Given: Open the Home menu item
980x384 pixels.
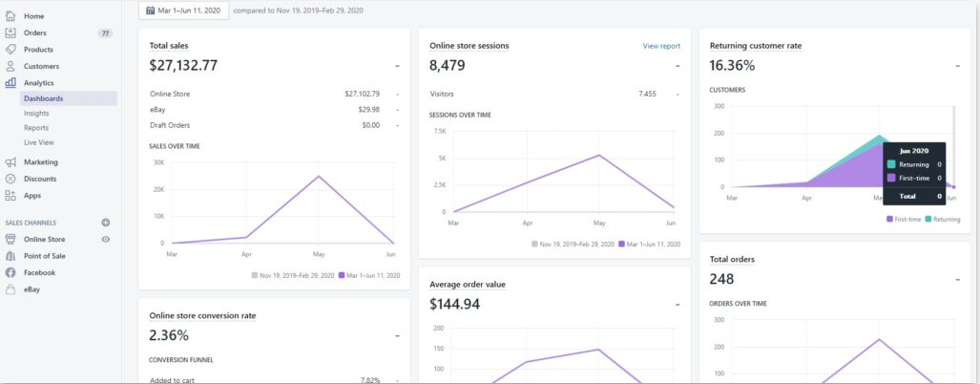Looking at the screenshot, I should pyautogui.click(x=33, y=16).
